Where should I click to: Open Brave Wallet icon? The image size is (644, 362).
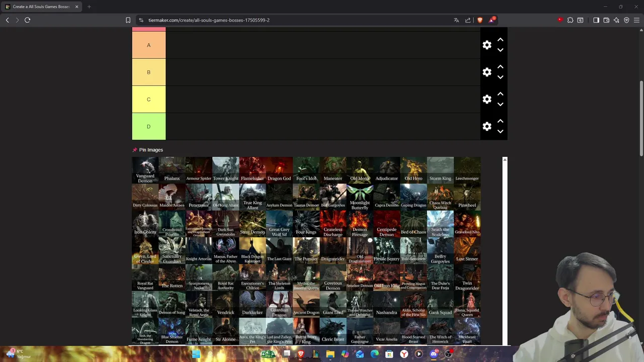click(606, 20)
